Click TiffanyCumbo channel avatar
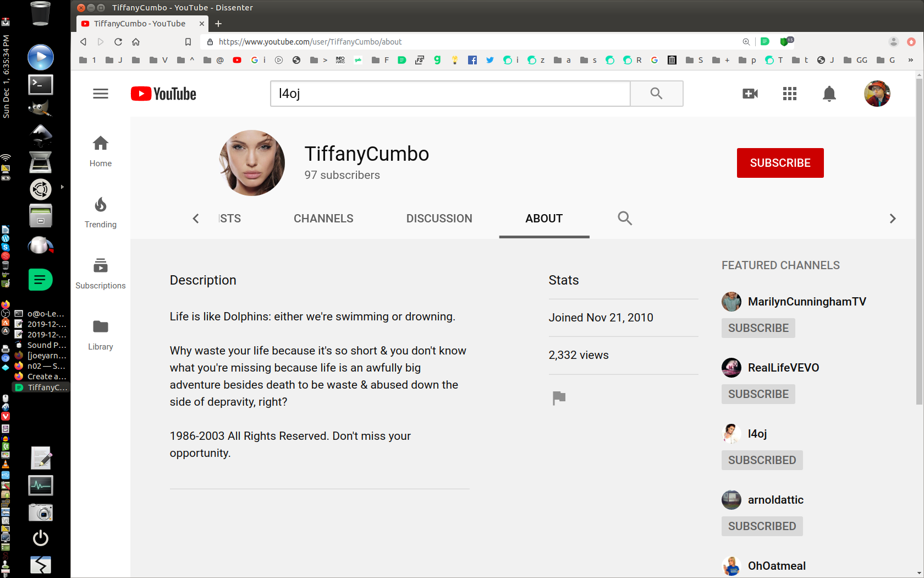The image size is (924, 578). point(252,163)
